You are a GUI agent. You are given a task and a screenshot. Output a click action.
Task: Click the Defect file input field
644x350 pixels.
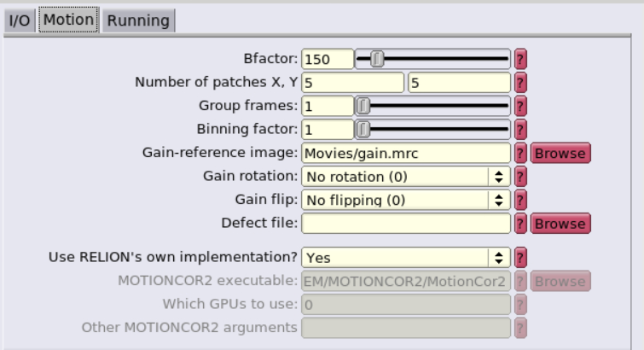406,224
